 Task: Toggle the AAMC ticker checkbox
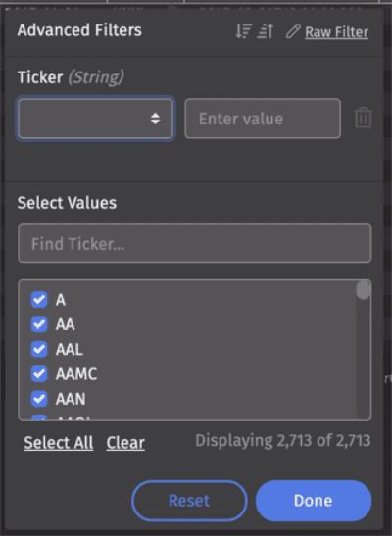tap(39, 373)
